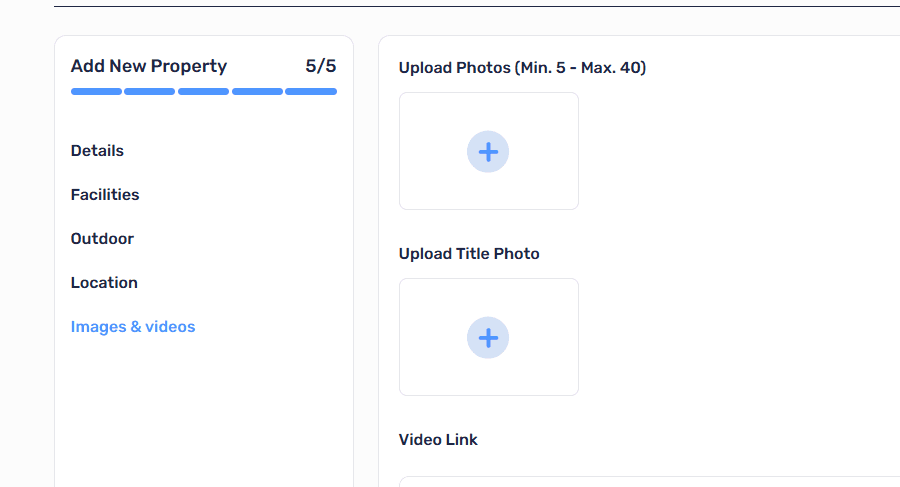The image size is (900, 487).
Task: Click the third progress bar segment
Action: point(203,91)
